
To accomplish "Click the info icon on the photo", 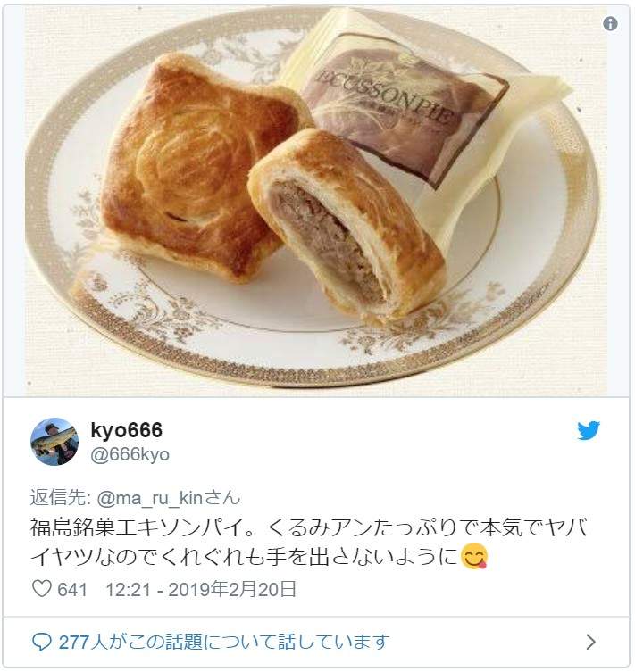I will coord(610,23).
